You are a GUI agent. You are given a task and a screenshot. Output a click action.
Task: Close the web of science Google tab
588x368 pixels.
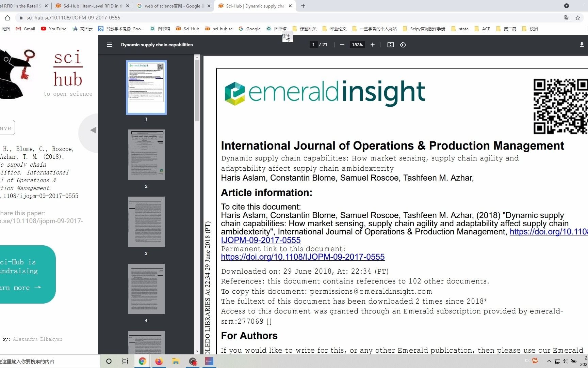pyautogui.click(x=209, y=6)
